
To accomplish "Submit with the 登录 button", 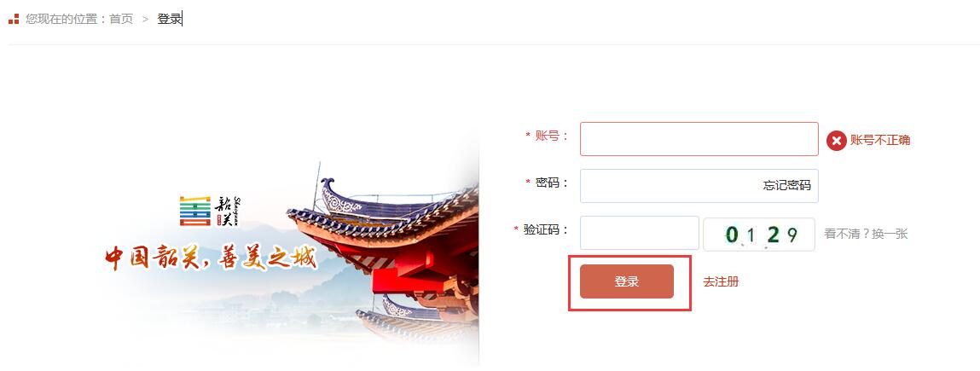I will tap(627, 281).
